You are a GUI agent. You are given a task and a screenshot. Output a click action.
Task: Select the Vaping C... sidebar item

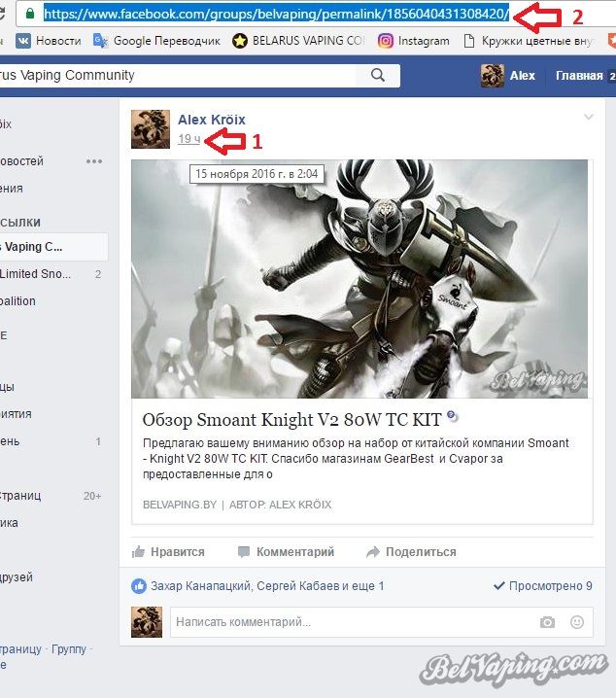click(53, 247)
